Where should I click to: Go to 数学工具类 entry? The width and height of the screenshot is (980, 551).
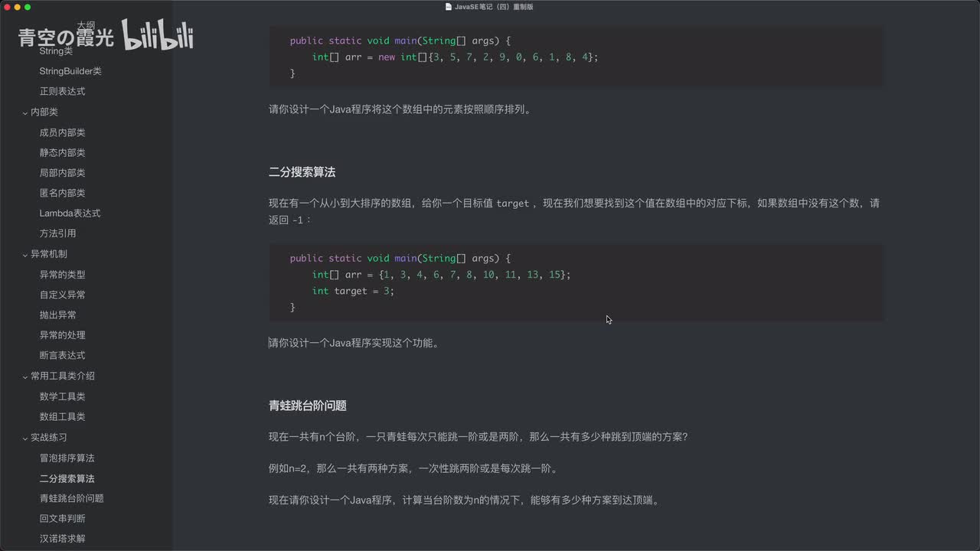coord(62,396)
